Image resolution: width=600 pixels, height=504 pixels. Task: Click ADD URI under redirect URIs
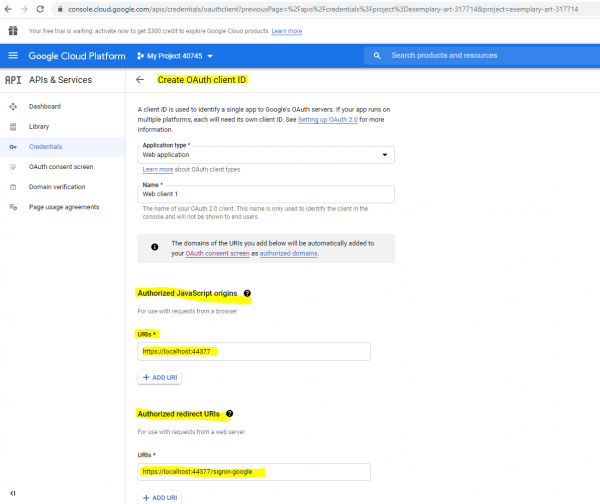coord(159,497)
